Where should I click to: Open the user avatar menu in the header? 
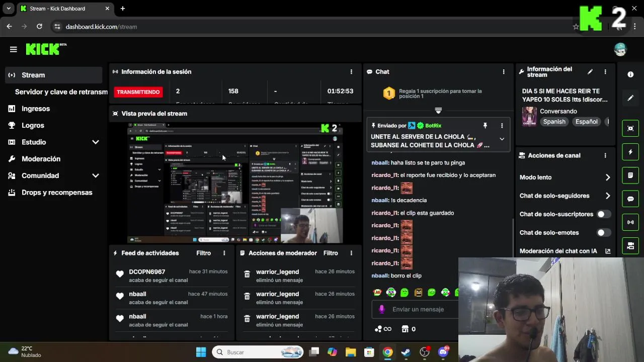620,49
